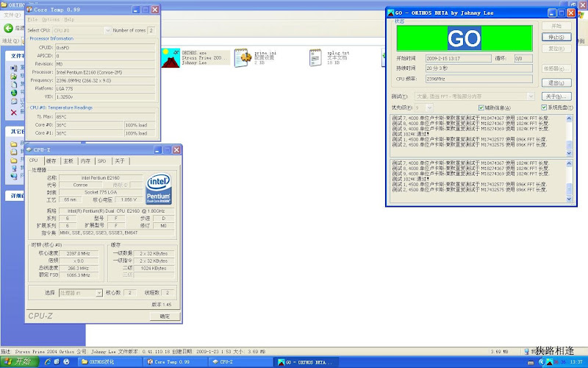Click 确定 button in CPU-Z
Viewport: 588px width, 368px height.
click(165, 316)
